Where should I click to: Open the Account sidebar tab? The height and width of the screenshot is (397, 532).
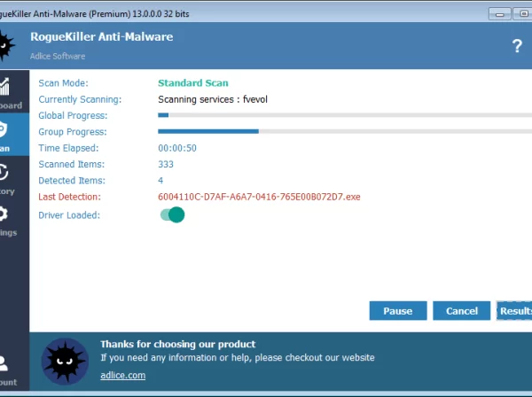(14, 370)
